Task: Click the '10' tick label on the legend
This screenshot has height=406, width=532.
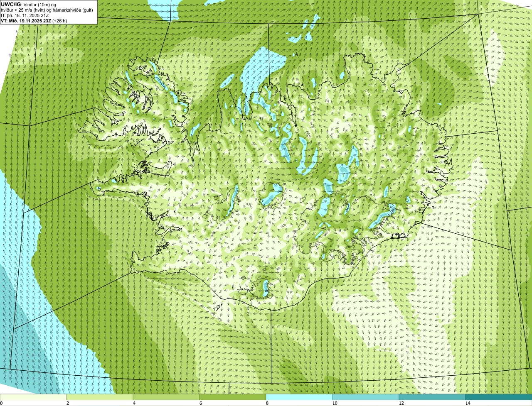Action: [x=335, y=403]
